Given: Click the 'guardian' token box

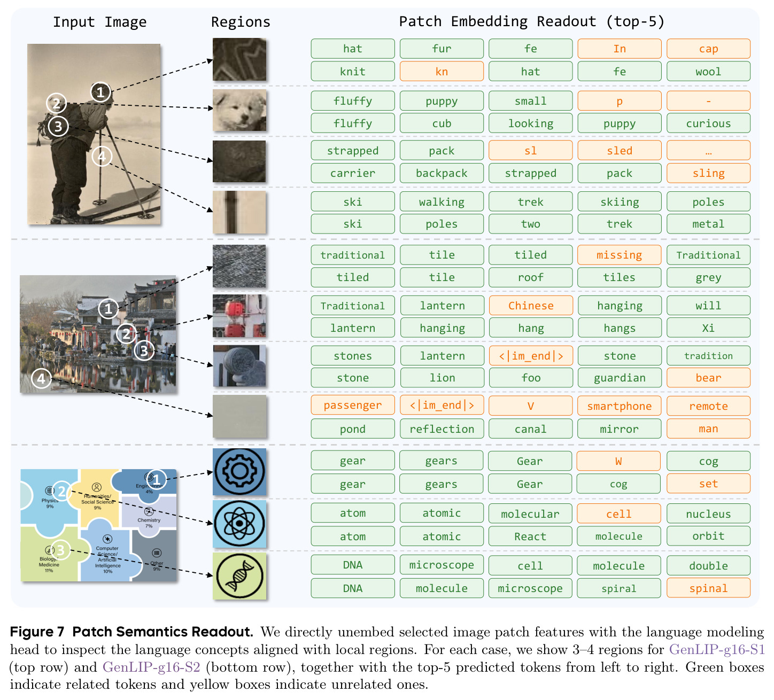Looking at the screenshot, I should coord(620,378).
